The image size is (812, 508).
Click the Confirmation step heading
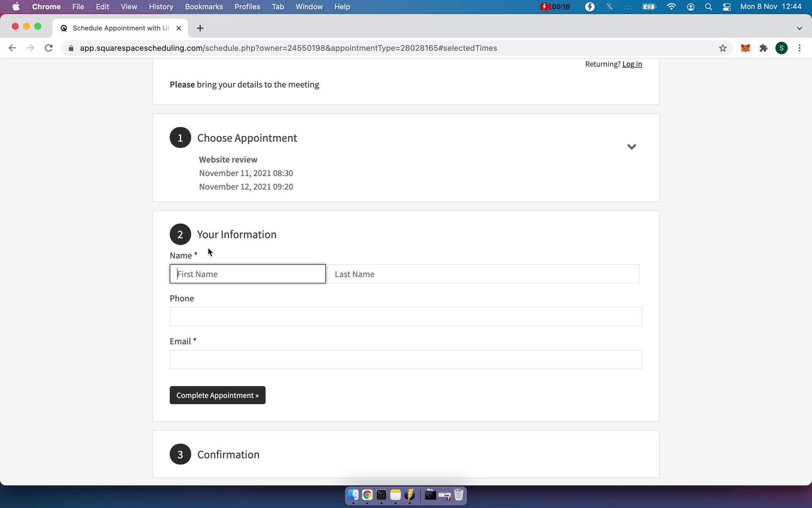(x=228, y=455)
